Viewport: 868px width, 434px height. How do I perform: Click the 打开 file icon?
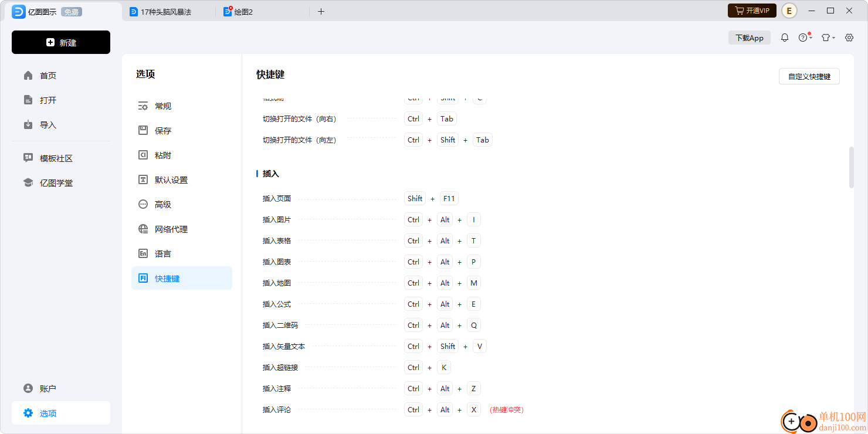(x=28, y=100)
